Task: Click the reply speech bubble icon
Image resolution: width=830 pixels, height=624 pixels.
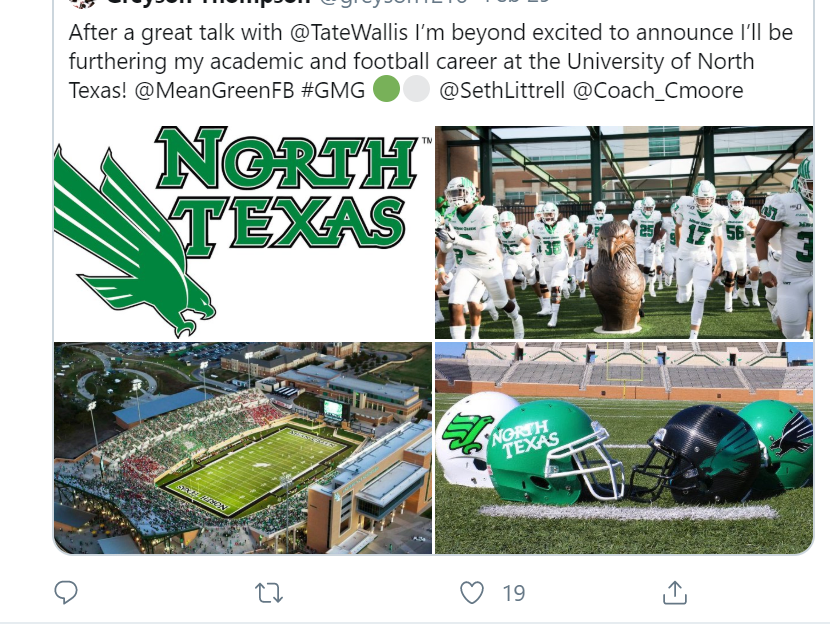Action: [x=66, y=592]
